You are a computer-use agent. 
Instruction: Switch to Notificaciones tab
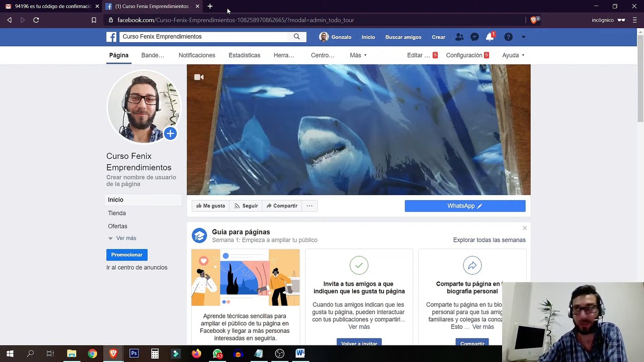tap(197, 55)
